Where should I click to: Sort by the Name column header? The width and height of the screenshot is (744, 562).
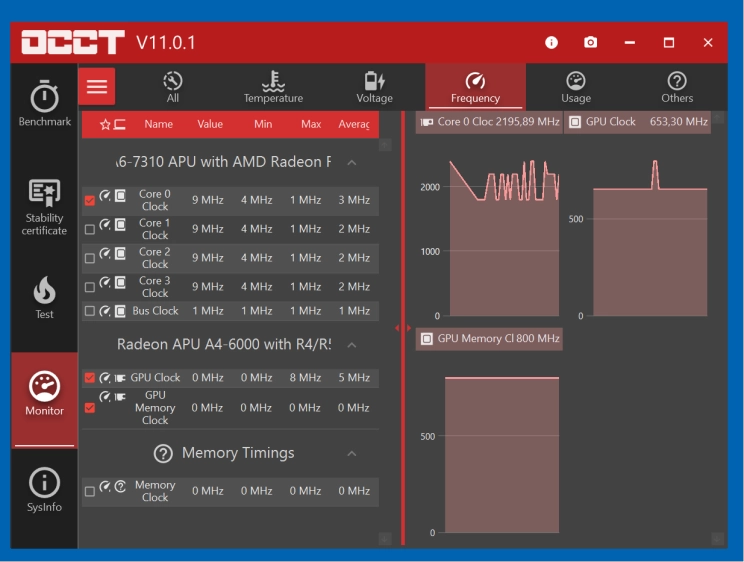coord(158,124)
